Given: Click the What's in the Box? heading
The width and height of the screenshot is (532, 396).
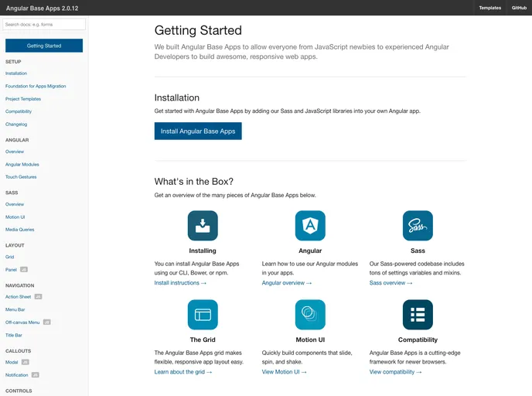Looking at the screenshot, I should click(x=194, y=182).
